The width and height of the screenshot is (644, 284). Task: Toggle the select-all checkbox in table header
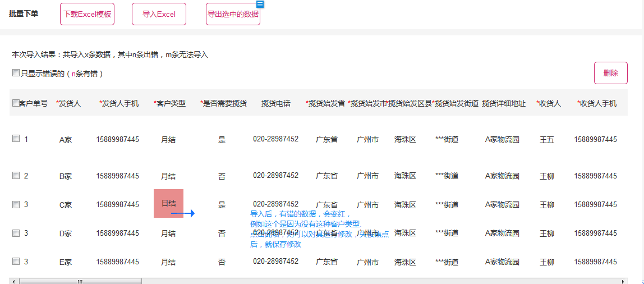coord(16,103)
